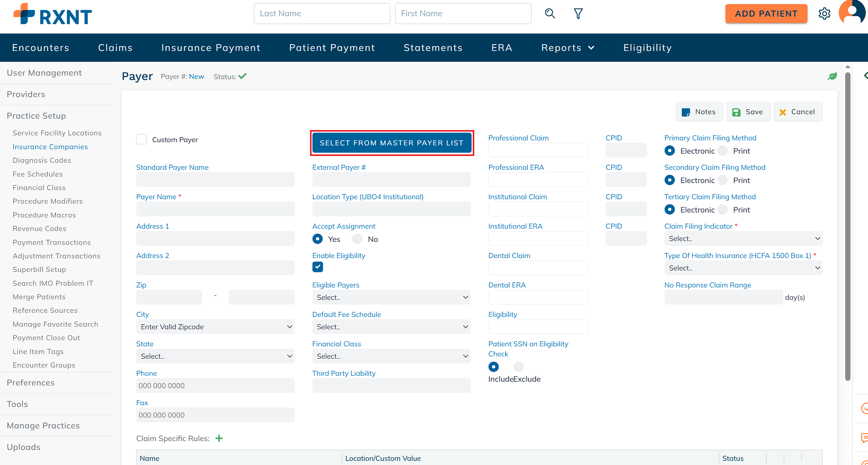The width and height of the screenshot is (868, 465).
Task: Select No for Accept Assignment
Action: (x=357, y=239)
